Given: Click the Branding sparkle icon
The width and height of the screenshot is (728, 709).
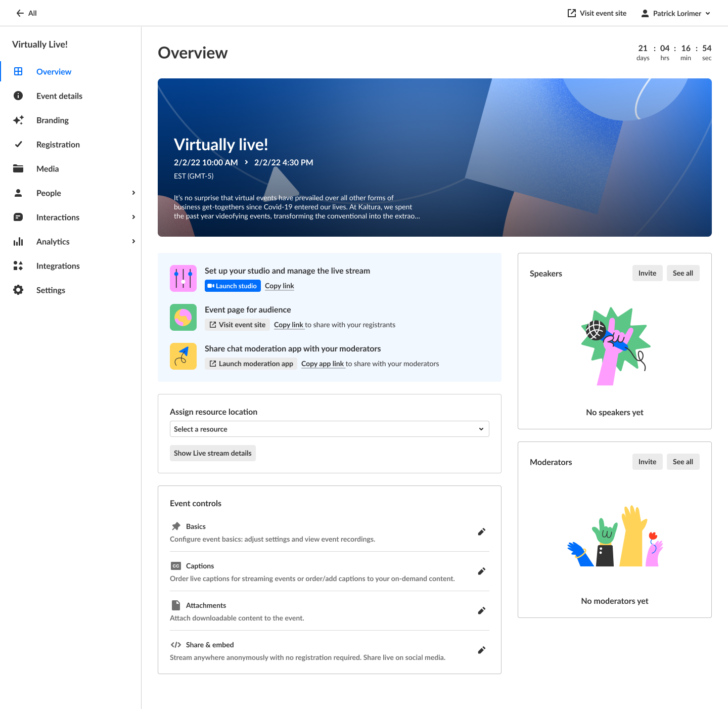Looking at the screenshot, I should 18,120.
